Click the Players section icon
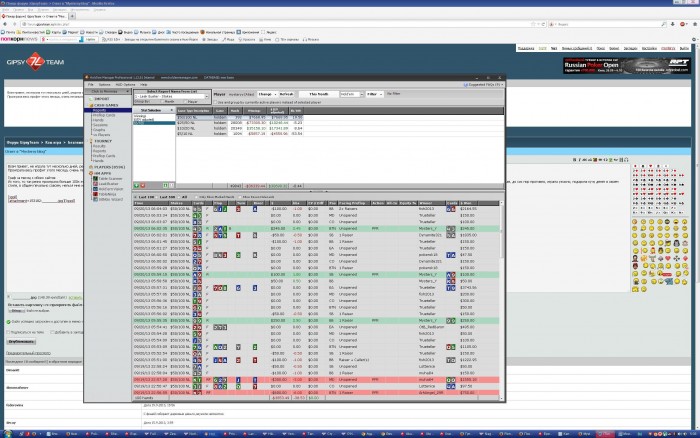The image size is (700, 438). [91, 167]
